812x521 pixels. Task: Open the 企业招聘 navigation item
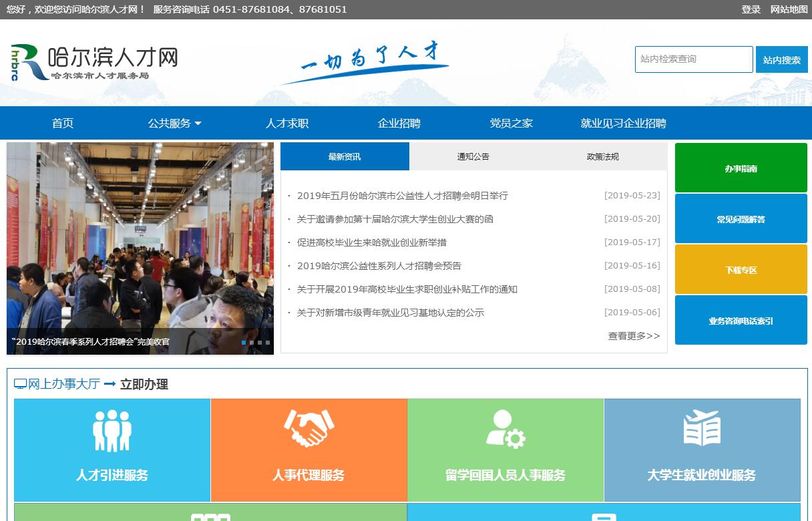tap(399, 124)
